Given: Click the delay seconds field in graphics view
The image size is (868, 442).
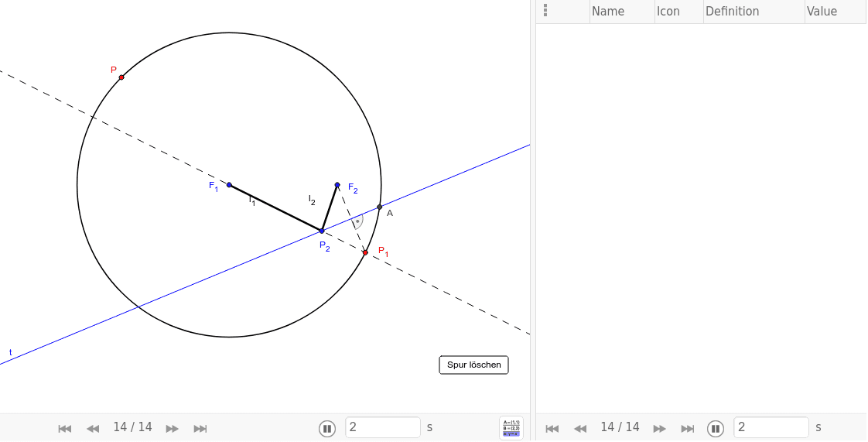Looking at the screenshot, I should point(383,427).
